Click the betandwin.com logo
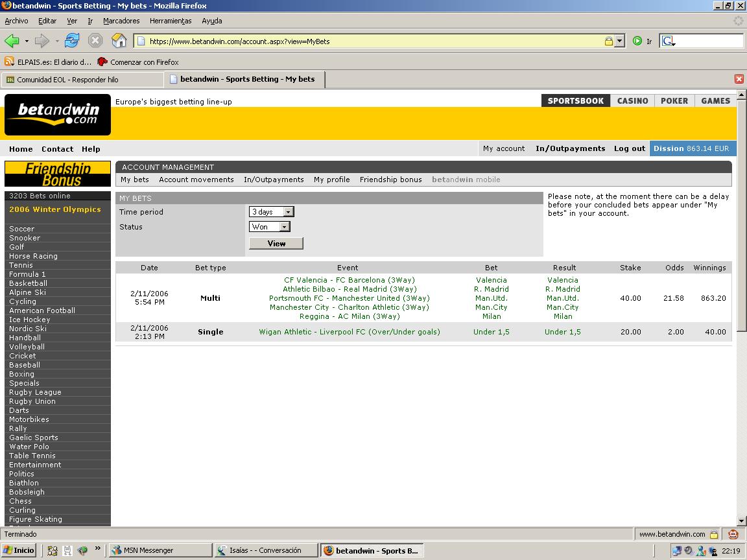747x560 pixels. [x=58, y=115]
